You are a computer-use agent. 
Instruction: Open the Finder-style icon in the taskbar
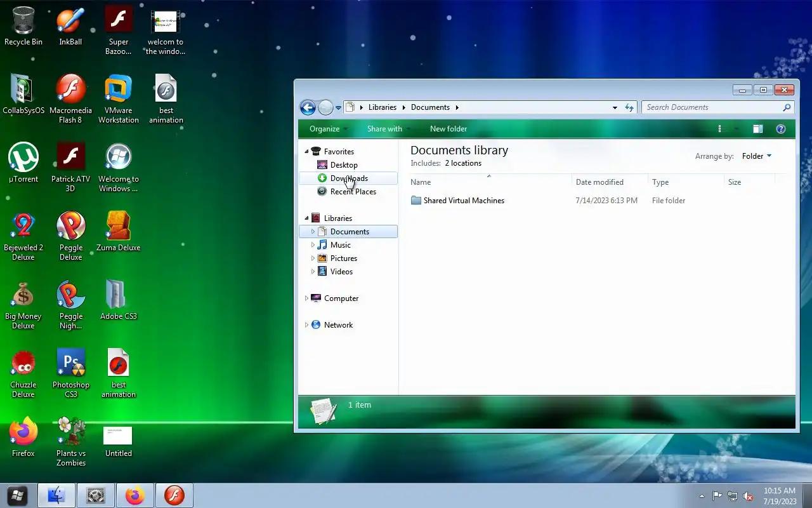(56, 495)
